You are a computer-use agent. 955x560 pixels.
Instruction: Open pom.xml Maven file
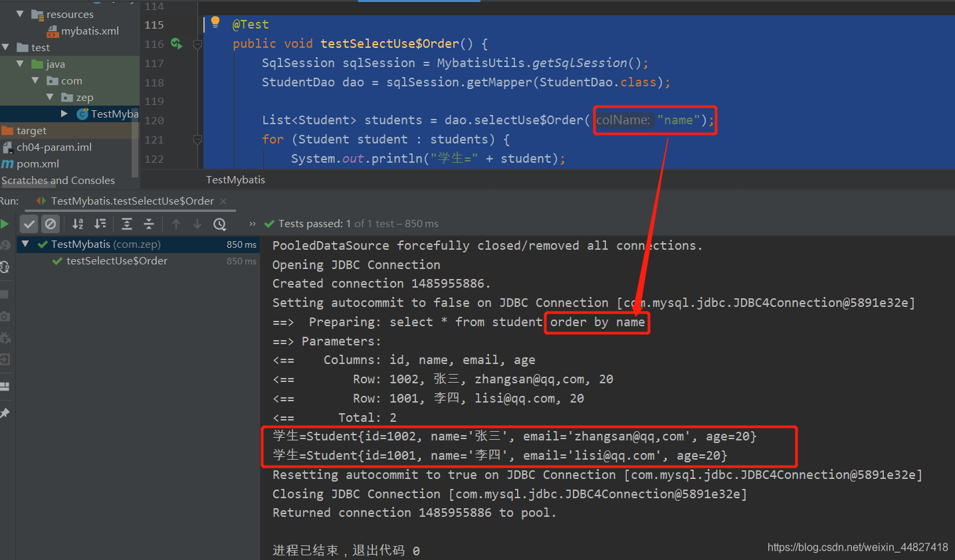[38, 163]
